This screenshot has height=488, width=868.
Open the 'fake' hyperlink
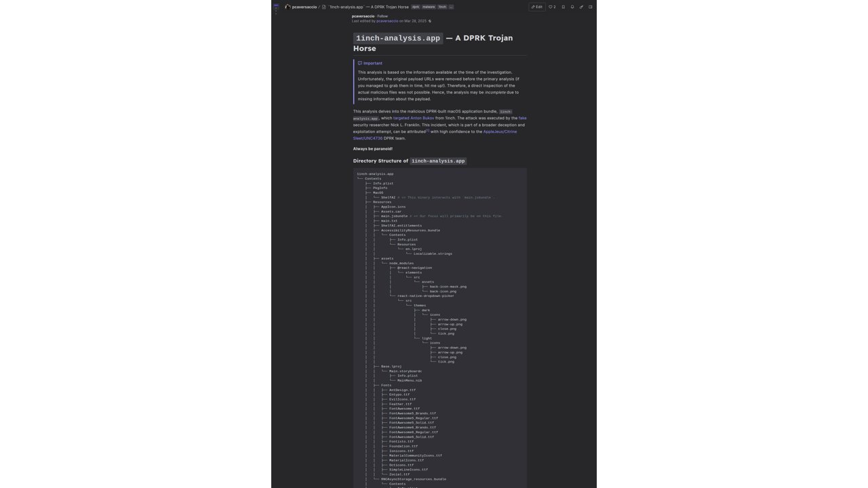(x=523, y=118)
